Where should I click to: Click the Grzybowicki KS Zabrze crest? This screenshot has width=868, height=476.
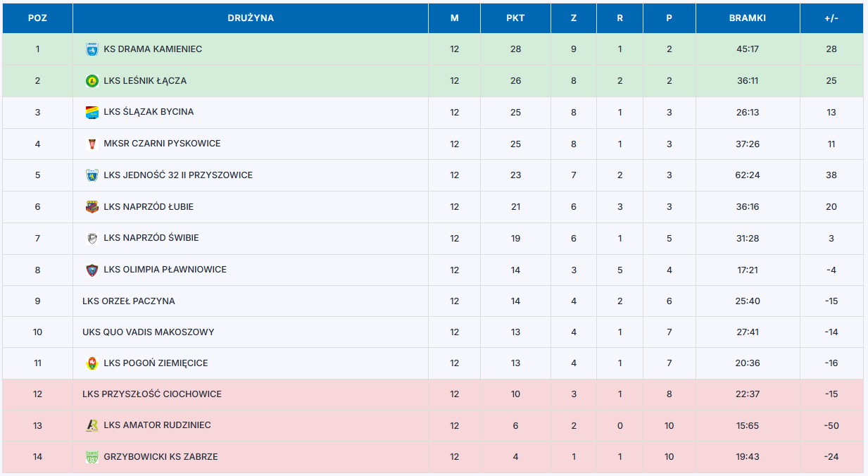92,457
